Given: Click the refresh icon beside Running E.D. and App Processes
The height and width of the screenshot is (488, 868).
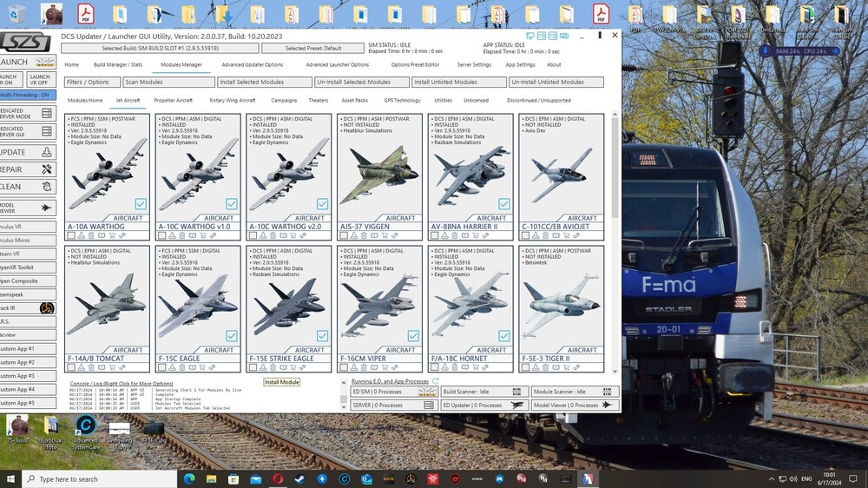Looking at the screenshot, I should point(435,381).
